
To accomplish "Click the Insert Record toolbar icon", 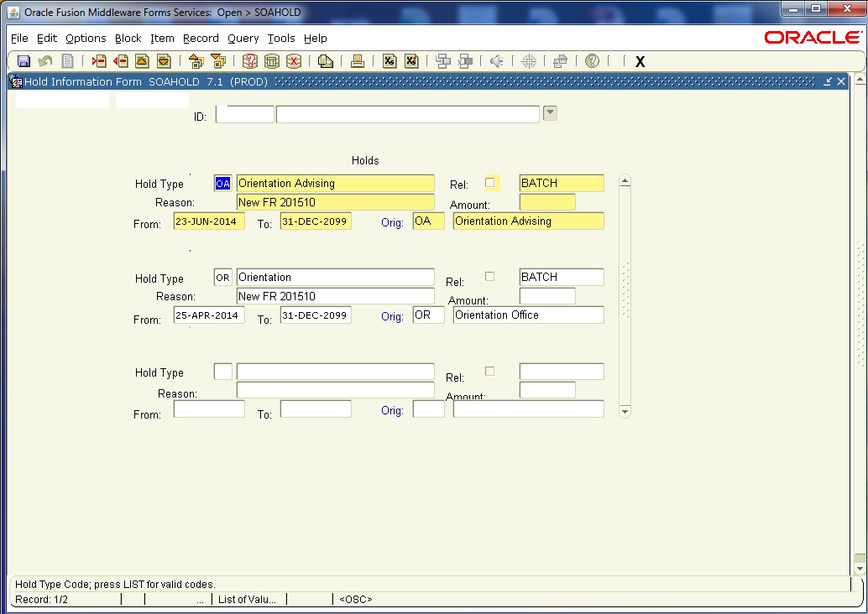I will (98, 61).
